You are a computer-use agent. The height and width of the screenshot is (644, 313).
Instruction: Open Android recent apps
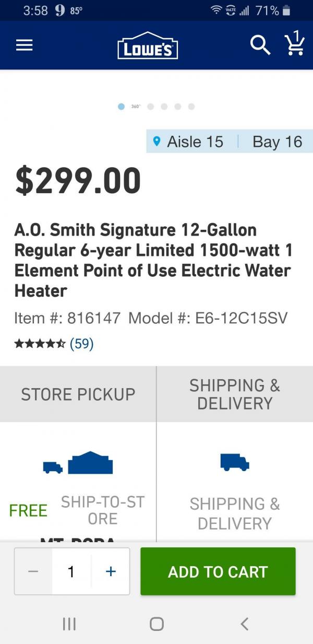[69, 624]
